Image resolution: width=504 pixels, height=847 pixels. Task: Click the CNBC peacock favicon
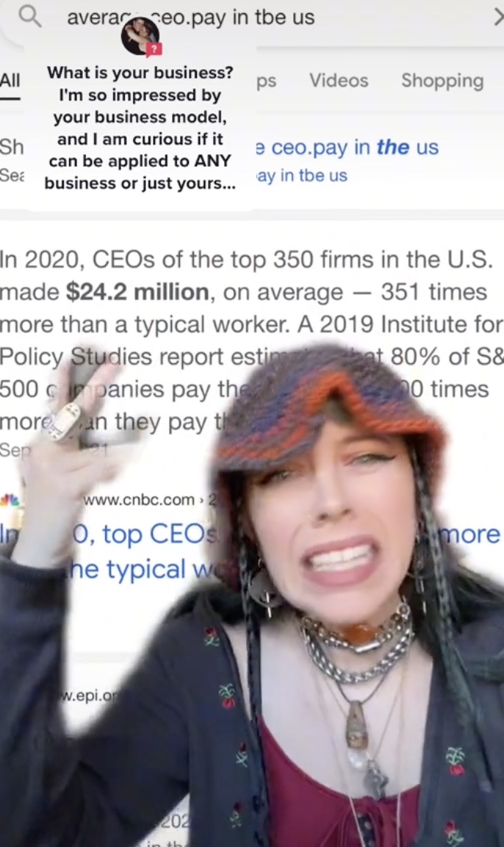point(10,500)
